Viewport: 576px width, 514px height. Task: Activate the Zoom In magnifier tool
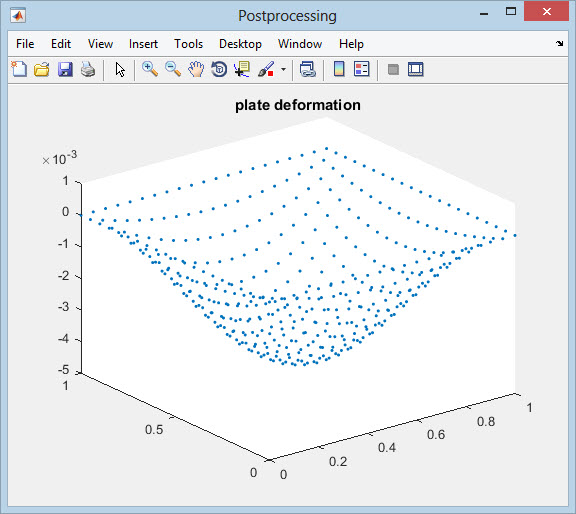[150, 69]
